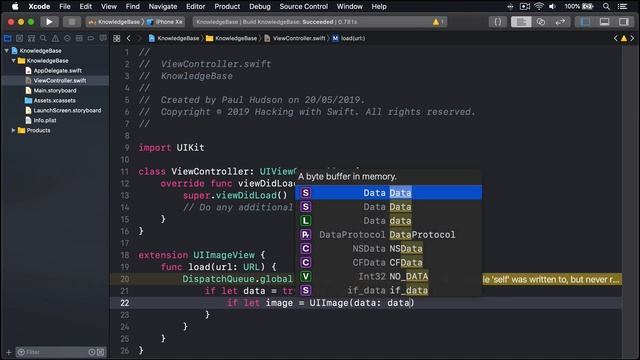Open the Xcode app menu
Image resolution: width=640 pixels, height=360 pixels.
pos(39,7)
